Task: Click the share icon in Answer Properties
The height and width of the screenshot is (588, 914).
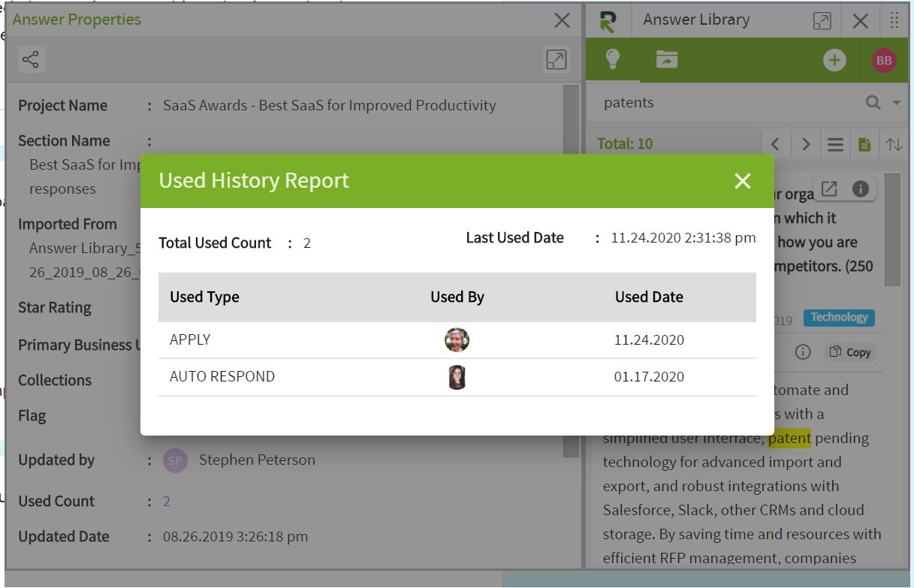Action: click(31, 59)
